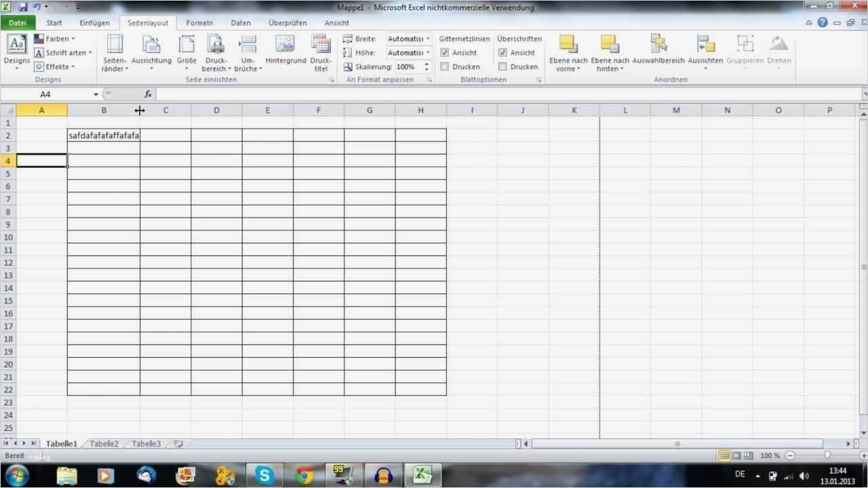Screen dimensions: 868x488
Task: Disable Gitternetzlinien Ansicht
Action: pos(444,52)
